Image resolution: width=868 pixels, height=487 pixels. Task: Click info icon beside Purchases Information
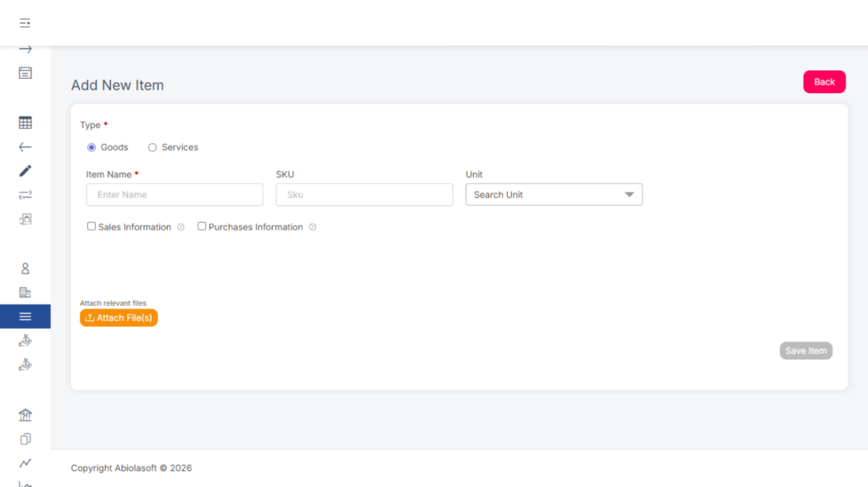(x=313, y=227)
